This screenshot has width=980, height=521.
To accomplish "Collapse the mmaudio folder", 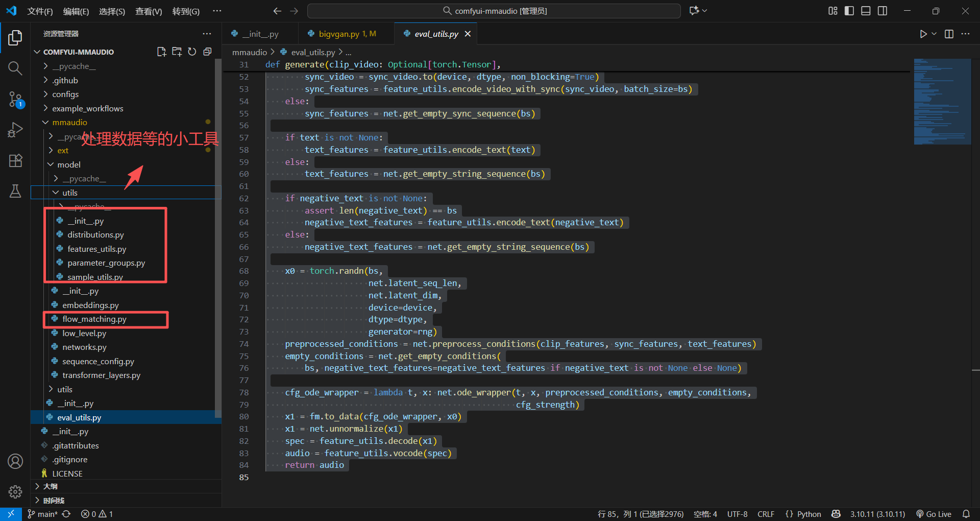I will pyautogui.click(x=69, y=122).
